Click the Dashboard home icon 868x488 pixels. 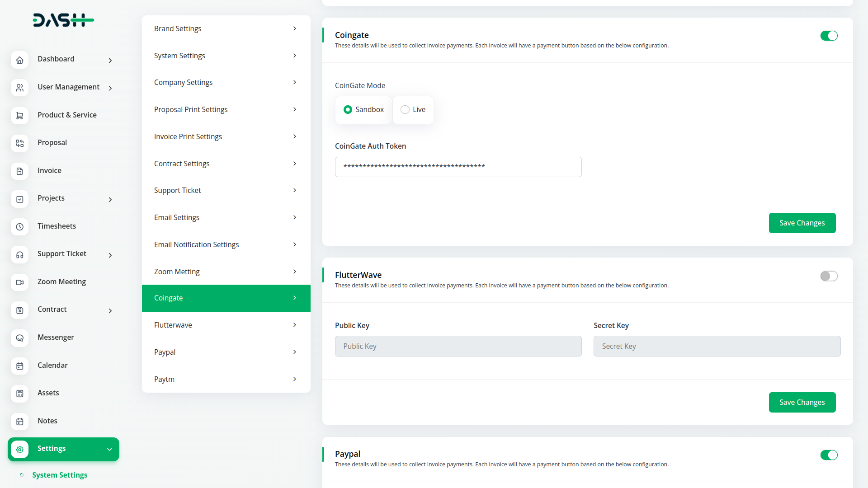[x=19, y=60]
